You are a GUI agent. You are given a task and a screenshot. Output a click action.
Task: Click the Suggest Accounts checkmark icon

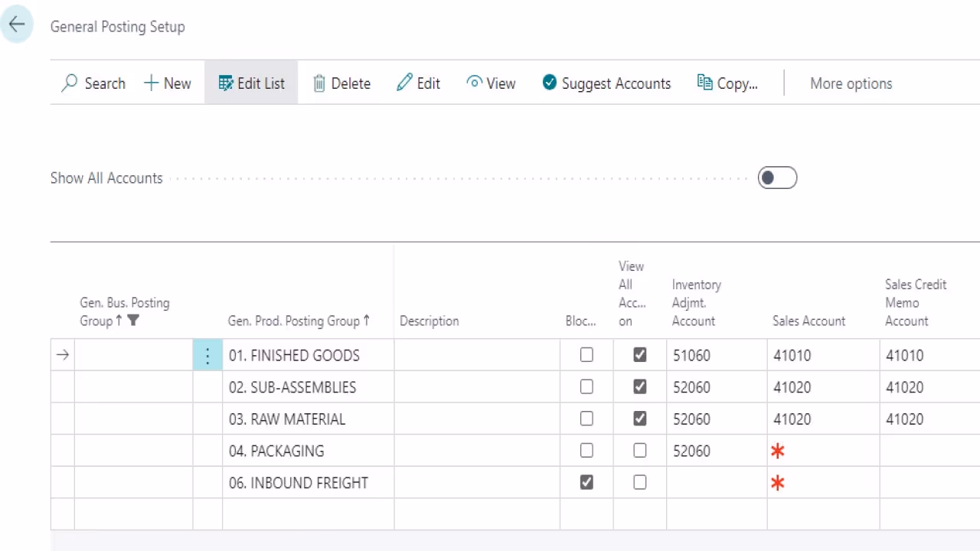(550, 83)
